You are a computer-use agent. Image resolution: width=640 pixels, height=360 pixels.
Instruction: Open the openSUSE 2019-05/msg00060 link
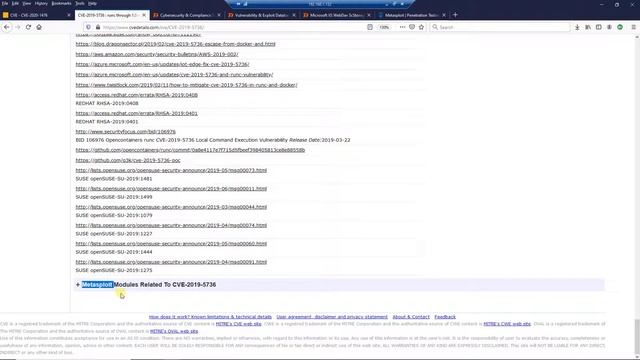pyautogui.click(x=171, y=244)
